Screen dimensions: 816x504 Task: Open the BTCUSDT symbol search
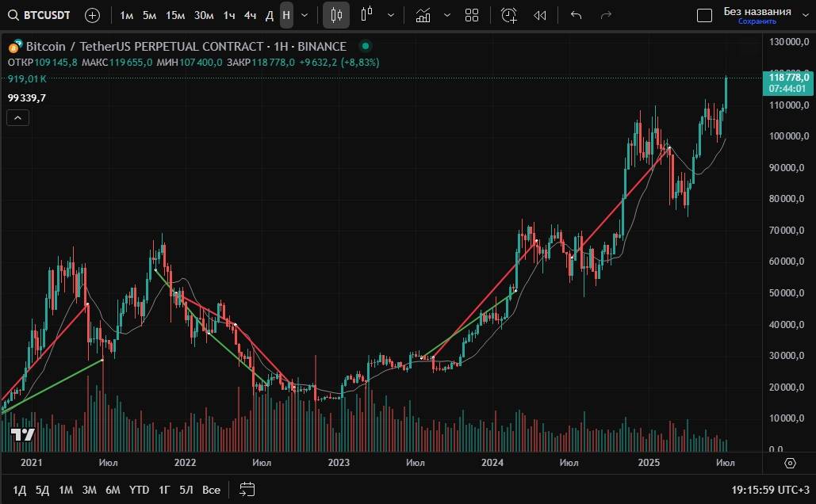click(40, 15)
